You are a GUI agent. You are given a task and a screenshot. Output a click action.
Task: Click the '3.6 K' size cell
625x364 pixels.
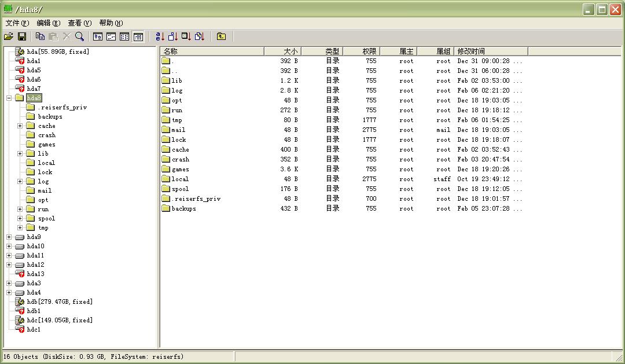click(x=289, y=170)
